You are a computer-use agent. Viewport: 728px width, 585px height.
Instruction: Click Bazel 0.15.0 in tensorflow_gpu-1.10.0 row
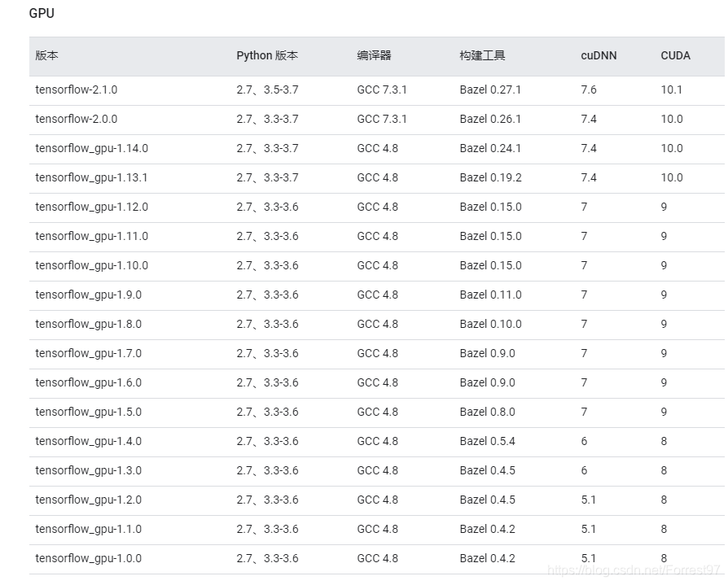point(491,265)
